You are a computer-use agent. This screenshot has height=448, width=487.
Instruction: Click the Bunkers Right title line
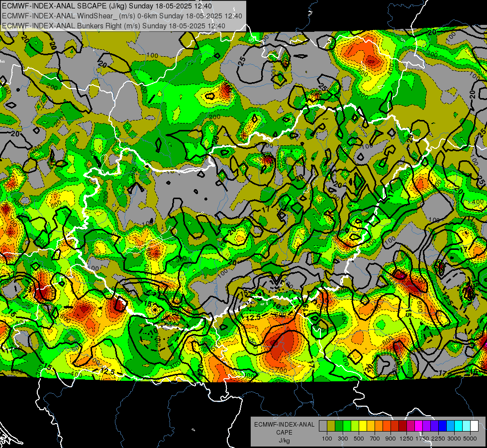(x=113, y=26)
